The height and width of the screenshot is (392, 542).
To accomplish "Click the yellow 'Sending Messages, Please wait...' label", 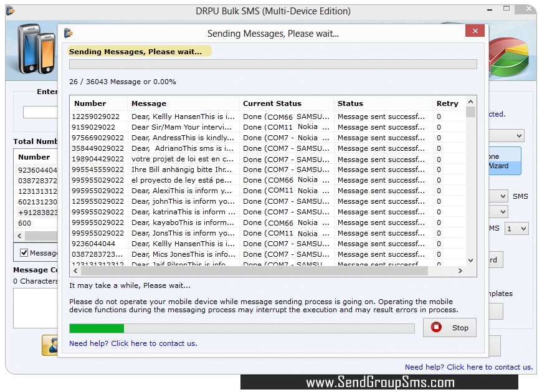I will point(140,52).
